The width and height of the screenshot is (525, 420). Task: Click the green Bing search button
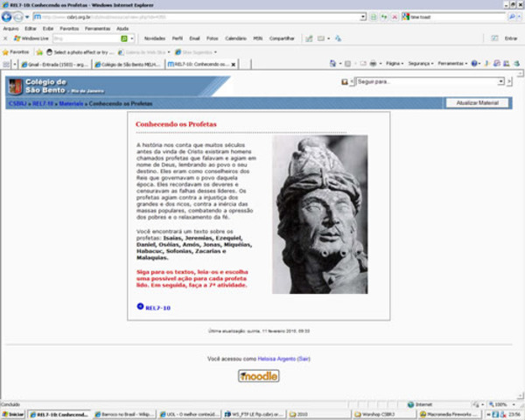click(x=124, y=38)
